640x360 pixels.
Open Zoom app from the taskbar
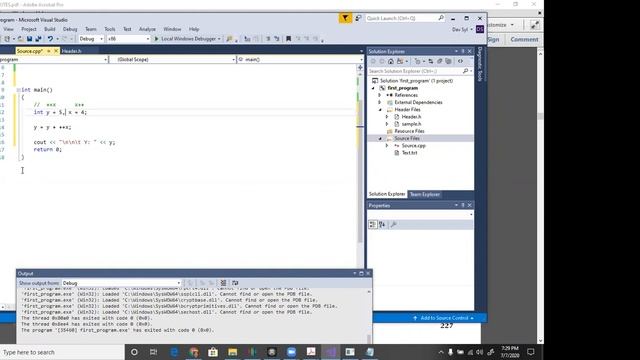coord(291,352)
